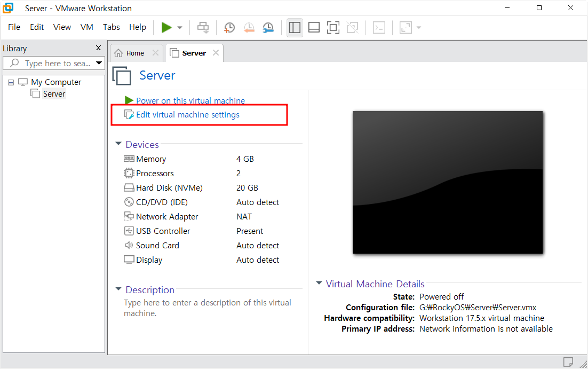Click the Network Adapter value NAT
The height and width of the screenshot is (369, 588).
(x=244, y=217)
